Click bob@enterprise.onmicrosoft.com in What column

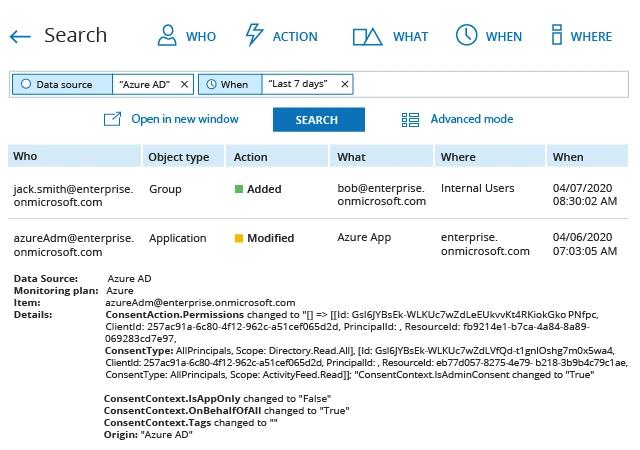381,195
